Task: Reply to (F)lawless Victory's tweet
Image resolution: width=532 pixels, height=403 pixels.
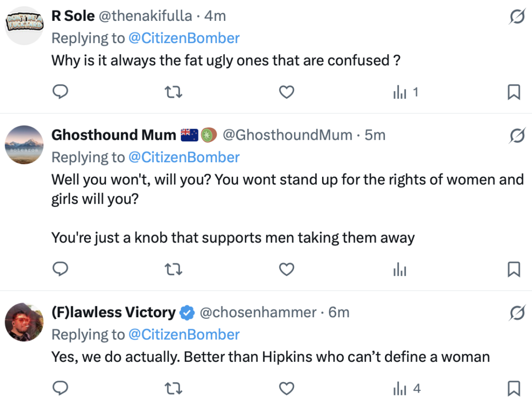Action: [61, 388]
